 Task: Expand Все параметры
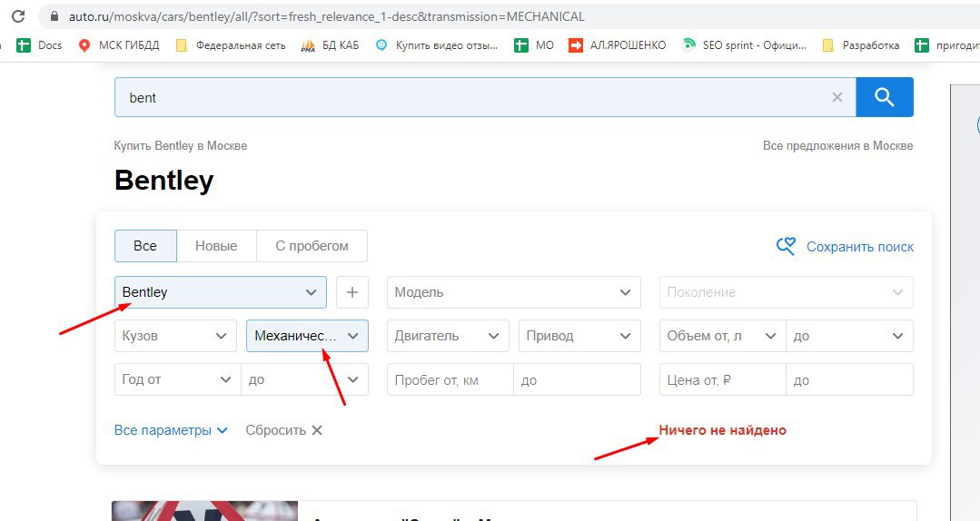coord(171,430)
